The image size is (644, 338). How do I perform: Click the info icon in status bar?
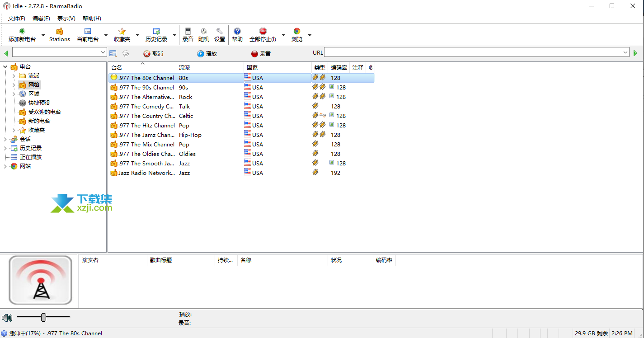[x=4, y=333]
